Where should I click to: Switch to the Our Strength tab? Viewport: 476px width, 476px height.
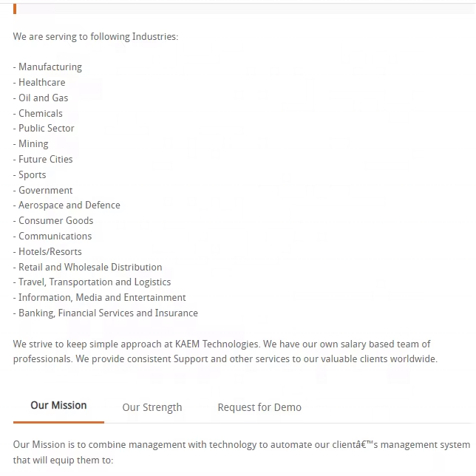(x=152, y=407)
